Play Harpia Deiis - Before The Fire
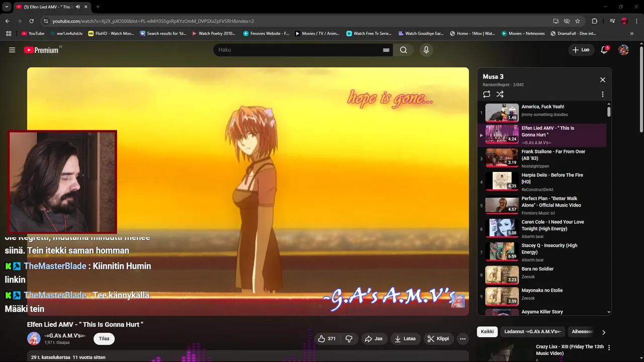Image resolution: width=644 pixels, height=362 pixels. point(542,182)
